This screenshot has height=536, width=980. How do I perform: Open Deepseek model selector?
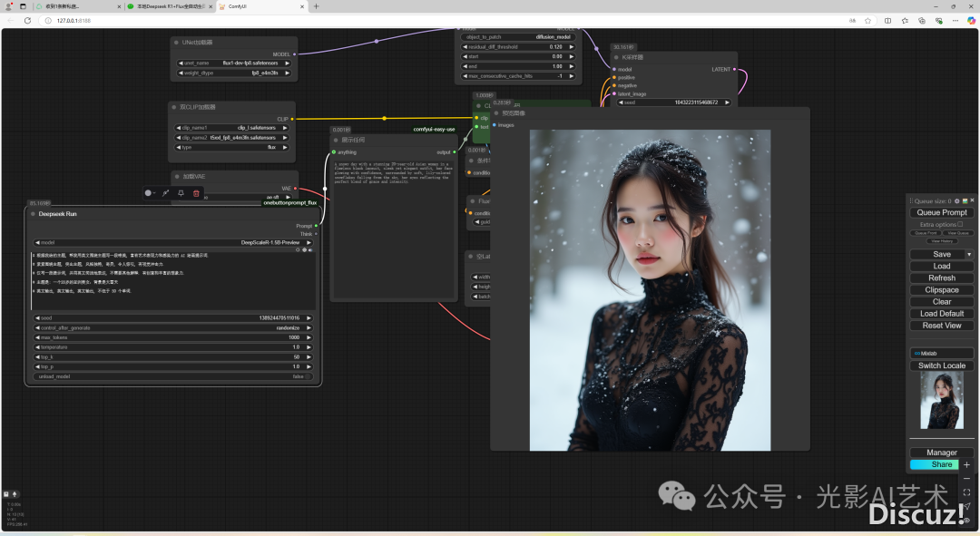click(x=173, y=242)
